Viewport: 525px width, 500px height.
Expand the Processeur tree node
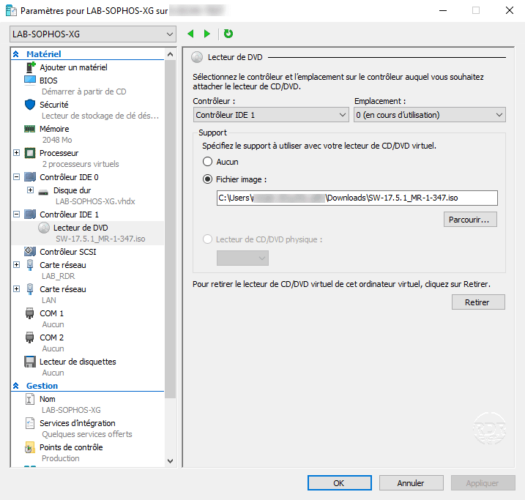click(x=16, y=153)
